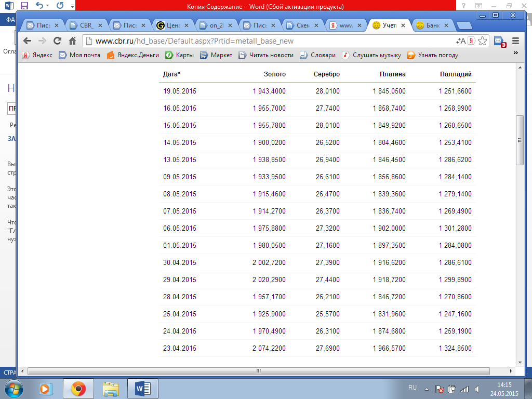Click the horizontal scrollbar at page bottom
Screen dimensions: 532x399
tap(258, 371)
